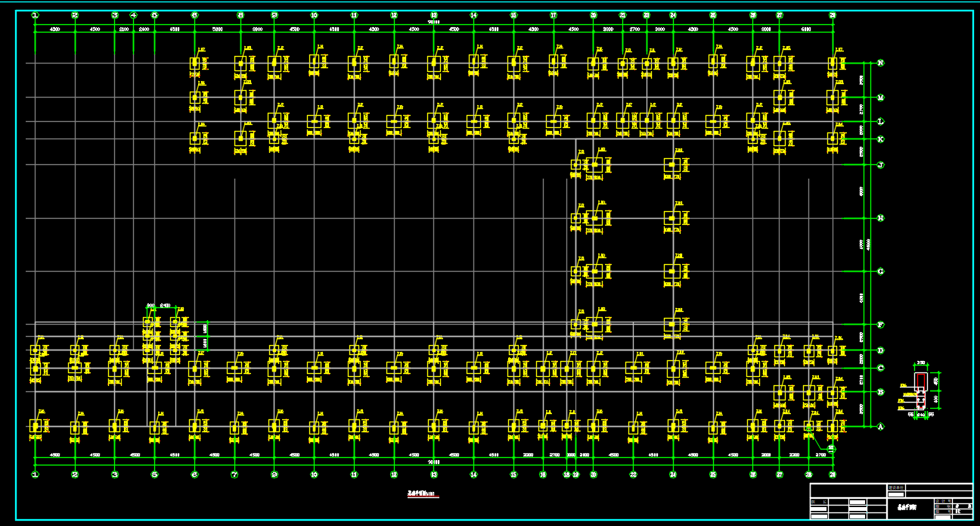Select the 2400 dimension above column cluster
Viewport: 980px width, 526px height.
pos(166,306)
